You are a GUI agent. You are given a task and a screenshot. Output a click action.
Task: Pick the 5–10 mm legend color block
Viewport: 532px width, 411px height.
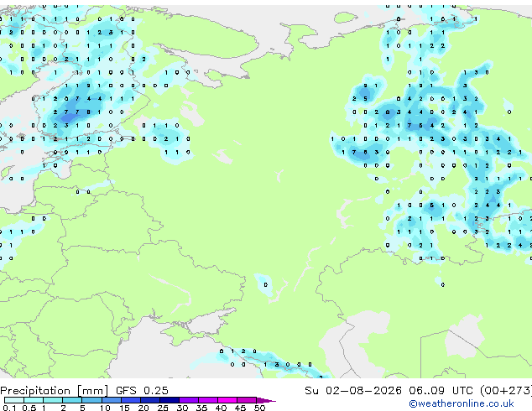(x=91, y=400)
